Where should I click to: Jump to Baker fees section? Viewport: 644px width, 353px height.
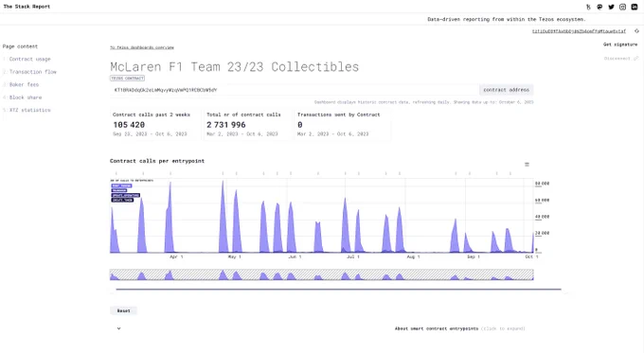(x=24, y=84)
